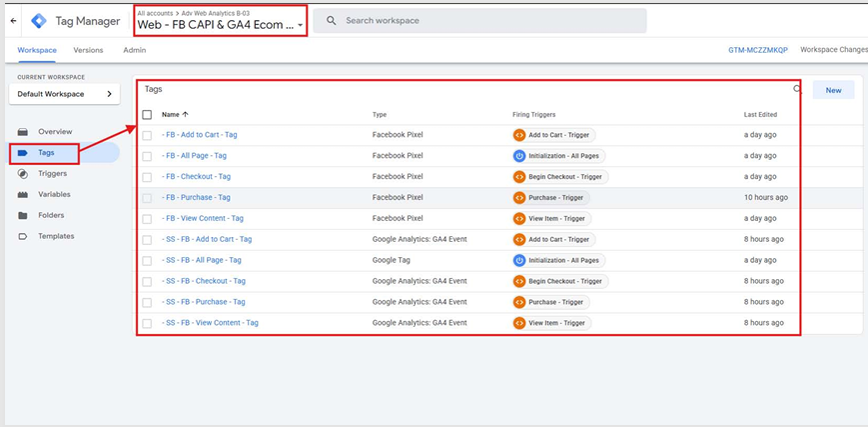Switch to the Workspace tab
Image resolution: width=868 pixels, height=427 pixels.
pos(37,50)
